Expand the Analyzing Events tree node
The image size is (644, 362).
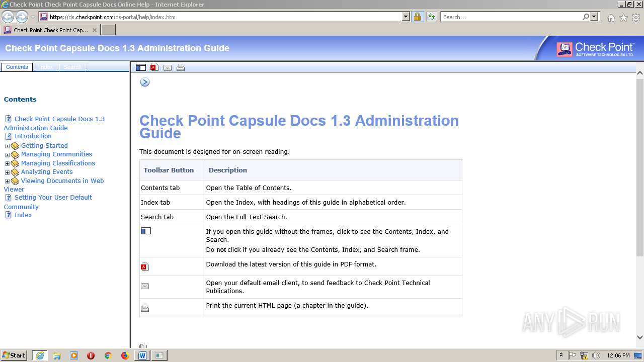(7, 172)
